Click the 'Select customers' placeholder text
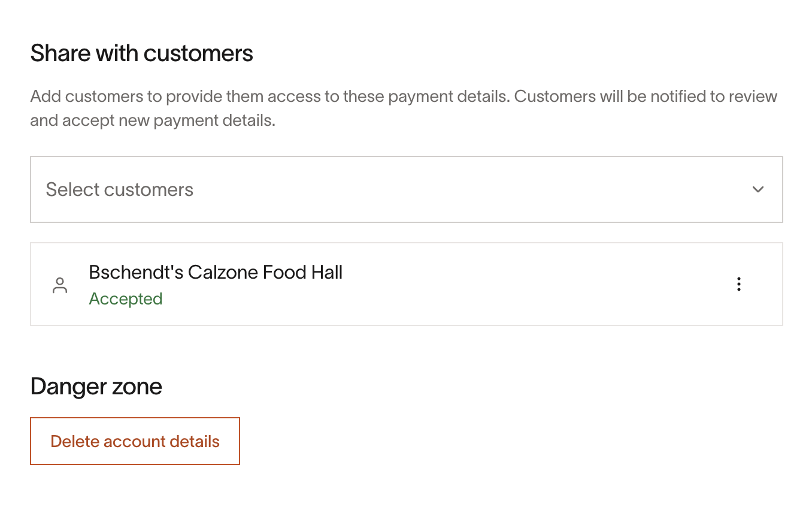The width and height of the screenshot is (812, 513). coord(120,189)
